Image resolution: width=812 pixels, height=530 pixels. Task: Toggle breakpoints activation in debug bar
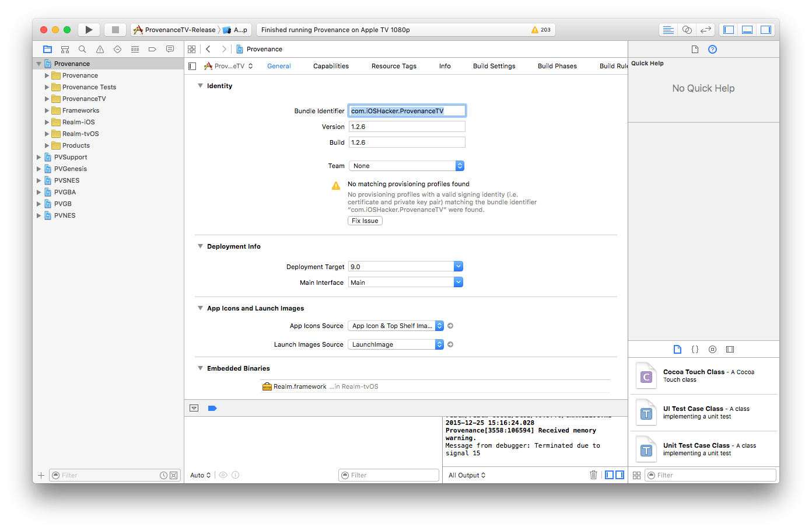212,408
